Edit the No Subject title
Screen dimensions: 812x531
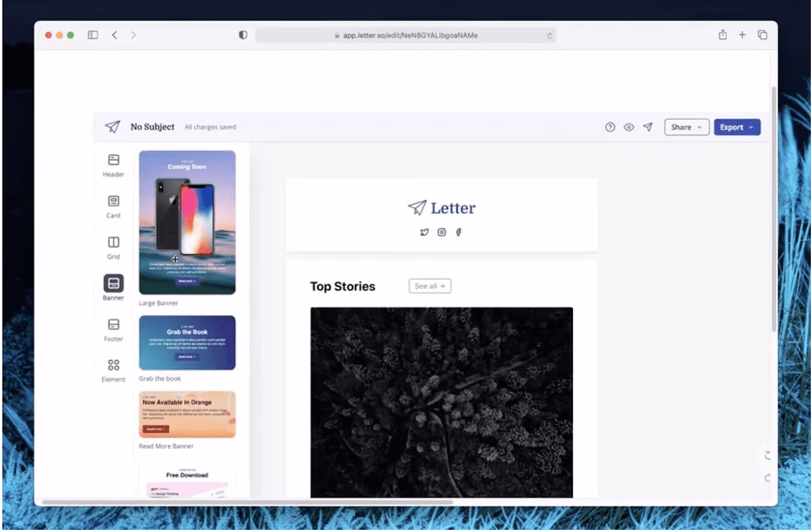point(152,127)
